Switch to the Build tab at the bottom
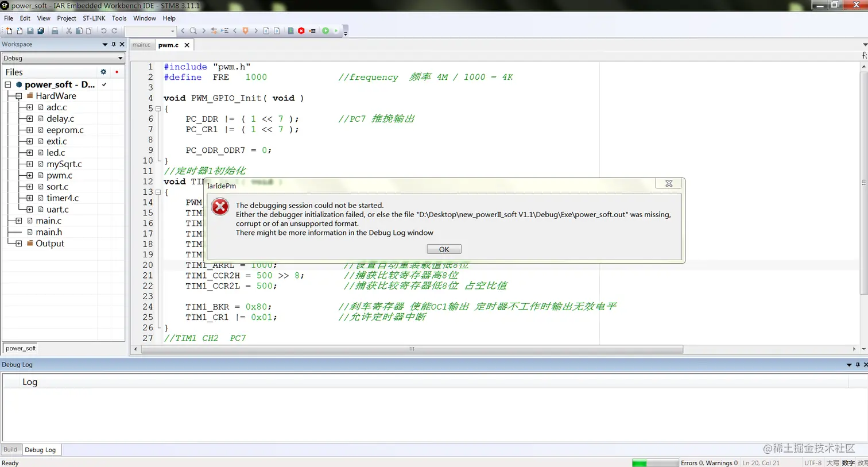This screenshot has width=868, height=467. [10, 450]
